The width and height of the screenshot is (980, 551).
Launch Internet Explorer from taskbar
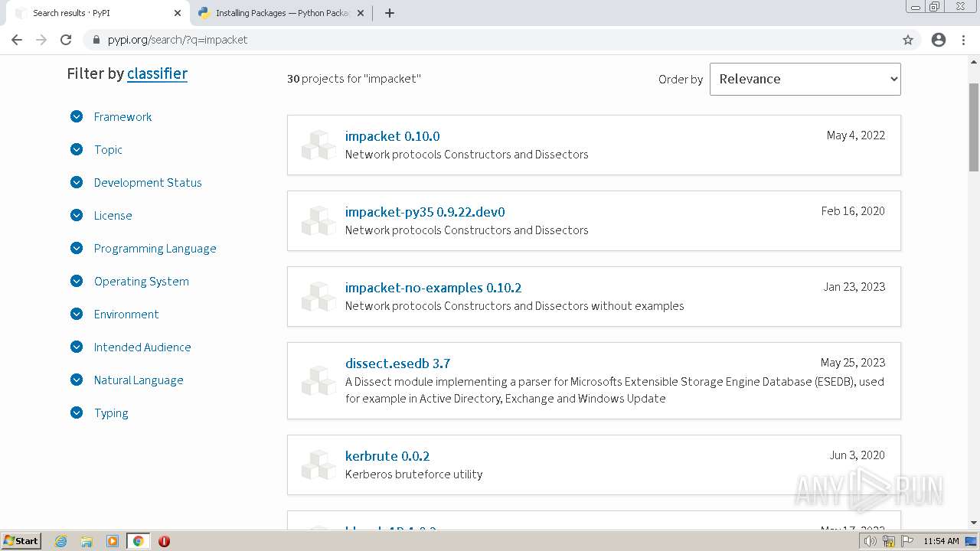61,541
